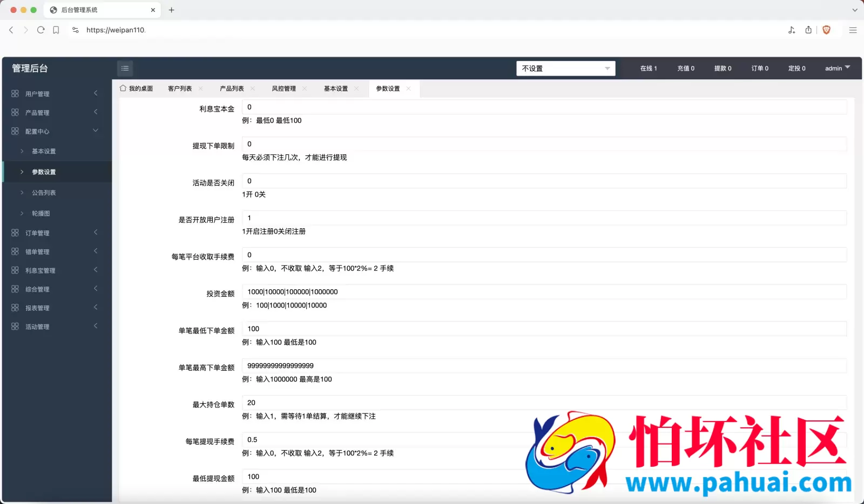
Task: Click the music note media icon
Action: coord(792,30)
